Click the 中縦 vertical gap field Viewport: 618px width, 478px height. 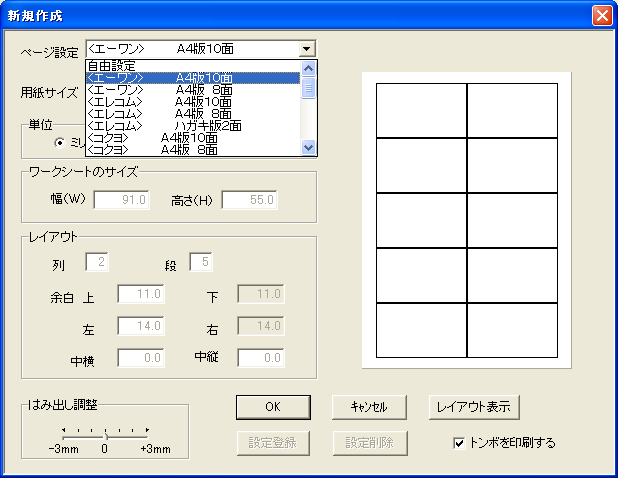[261, 358]
